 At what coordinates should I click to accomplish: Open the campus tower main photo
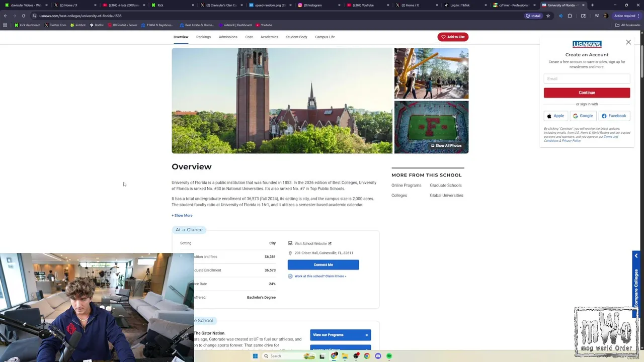click(282, 101)
